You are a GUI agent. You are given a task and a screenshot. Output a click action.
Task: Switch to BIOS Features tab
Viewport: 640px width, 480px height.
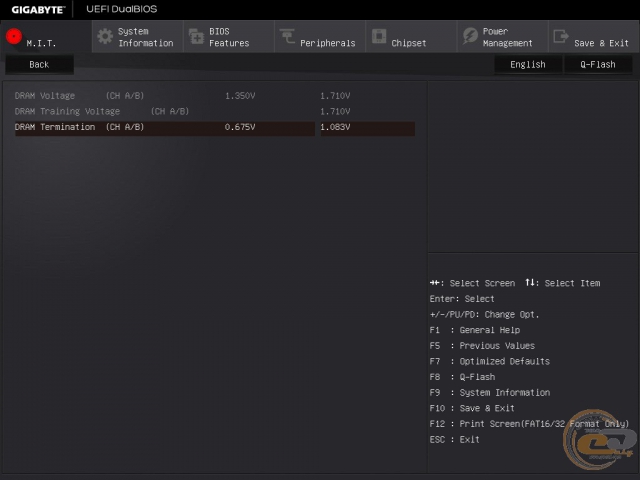click(229, 37)
